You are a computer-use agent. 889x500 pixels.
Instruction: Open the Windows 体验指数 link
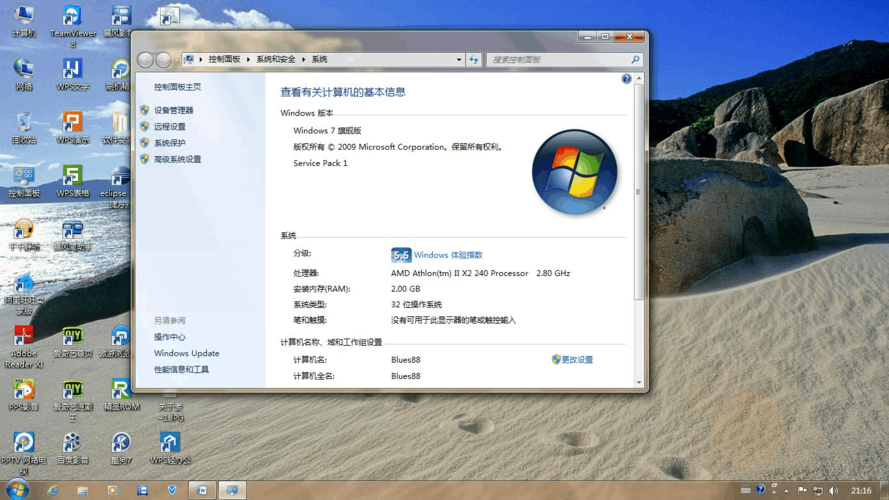tap(448, 255)
